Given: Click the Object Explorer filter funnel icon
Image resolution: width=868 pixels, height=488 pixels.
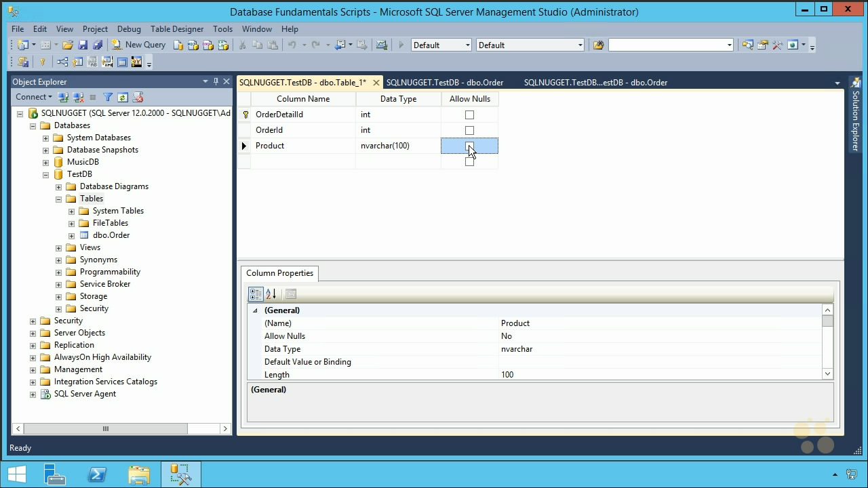Looking at the screenshot, I should 108,98.
